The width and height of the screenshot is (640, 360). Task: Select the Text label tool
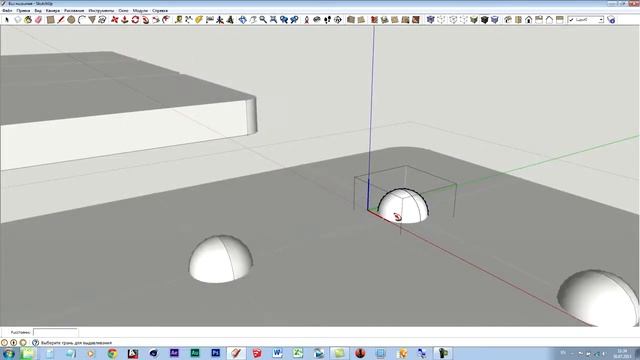(x=210, y=20)
